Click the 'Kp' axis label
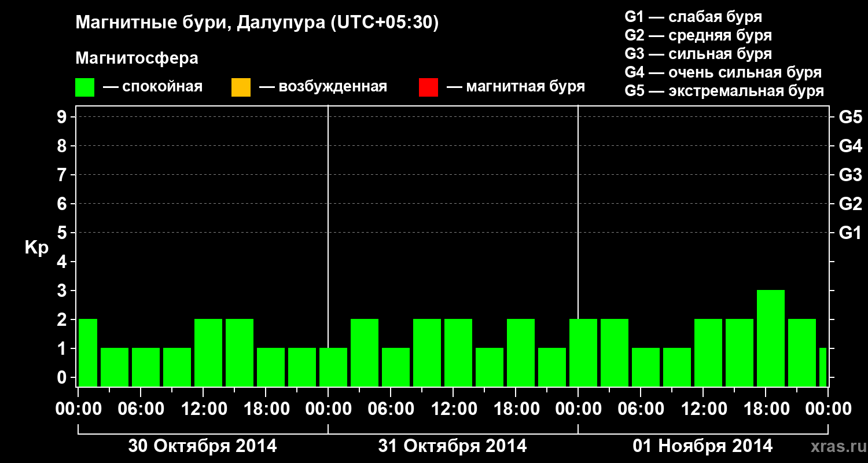The image size is (868, 463). point(36,248)
